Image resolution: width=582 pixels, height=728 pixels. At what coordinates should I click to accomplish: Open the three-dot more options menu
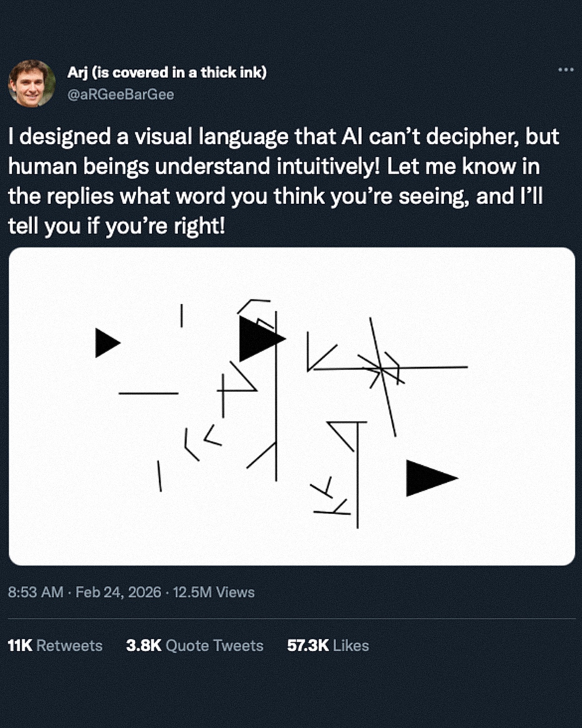pyautogui.click(x=565, y=70)
